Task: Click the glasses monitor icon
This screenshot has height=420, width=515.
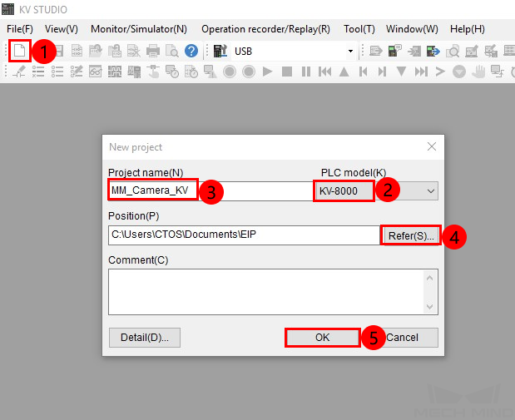Action: 96,72
